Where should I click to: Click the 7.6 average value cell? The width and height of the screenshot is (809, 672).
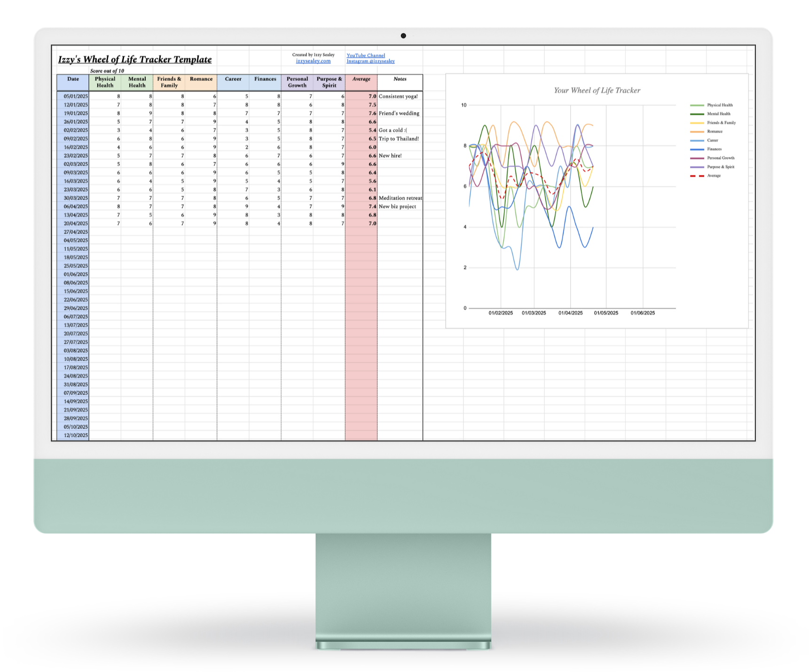[361, 113]
